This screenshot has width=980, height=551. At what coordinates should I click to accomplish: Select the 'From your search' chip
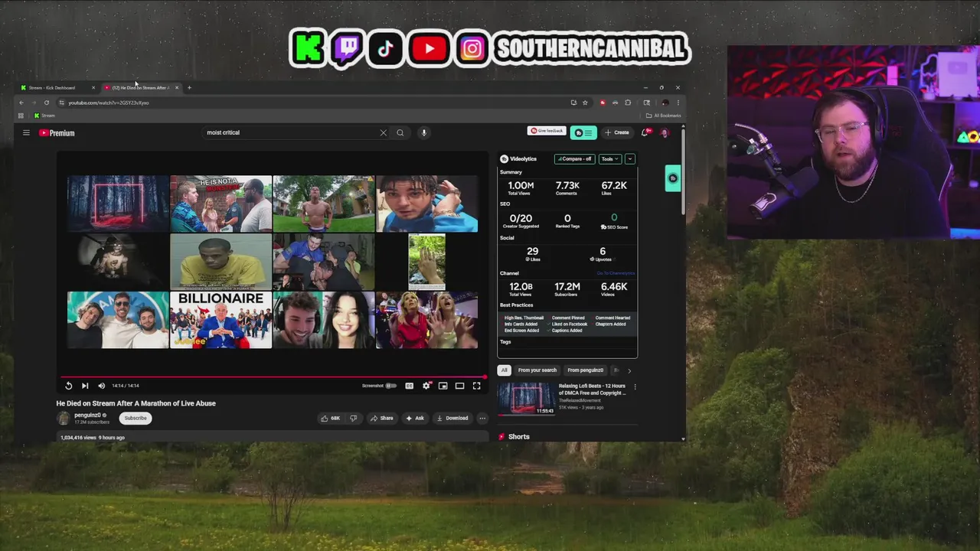(537, 370)
